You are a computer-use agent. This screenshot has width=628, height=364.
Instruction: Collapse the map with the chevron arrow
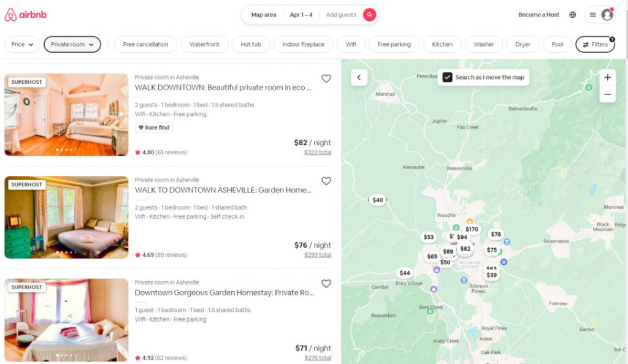point(359,77)
